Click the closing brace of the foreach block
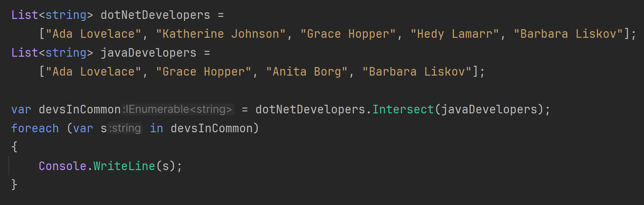This screenshot has height=205, width=644. 14,185
